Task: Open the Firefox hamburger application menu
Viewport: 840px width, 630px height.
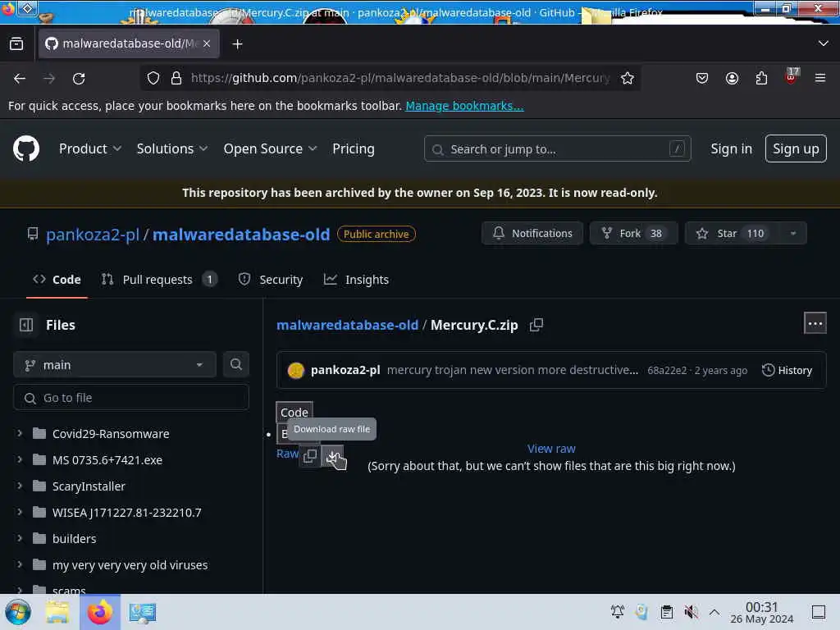Action: pyautogui.click(x=820, y=78)
